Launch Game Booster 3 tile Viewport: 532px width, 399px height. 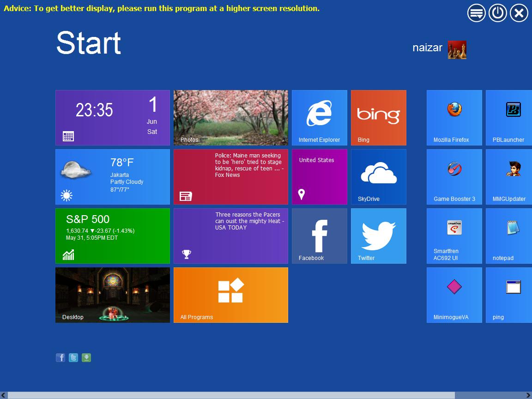click(454, 177)
